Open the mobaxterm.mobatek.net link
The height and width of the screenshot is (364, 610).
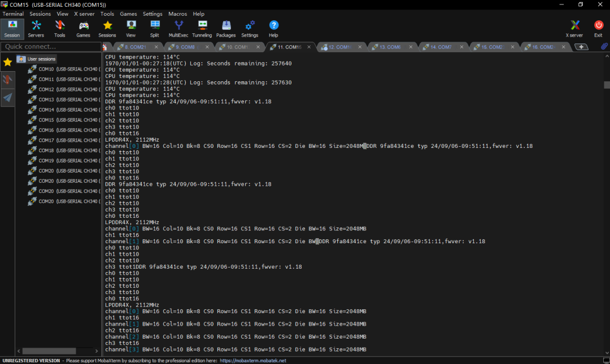tap(252, 361)
